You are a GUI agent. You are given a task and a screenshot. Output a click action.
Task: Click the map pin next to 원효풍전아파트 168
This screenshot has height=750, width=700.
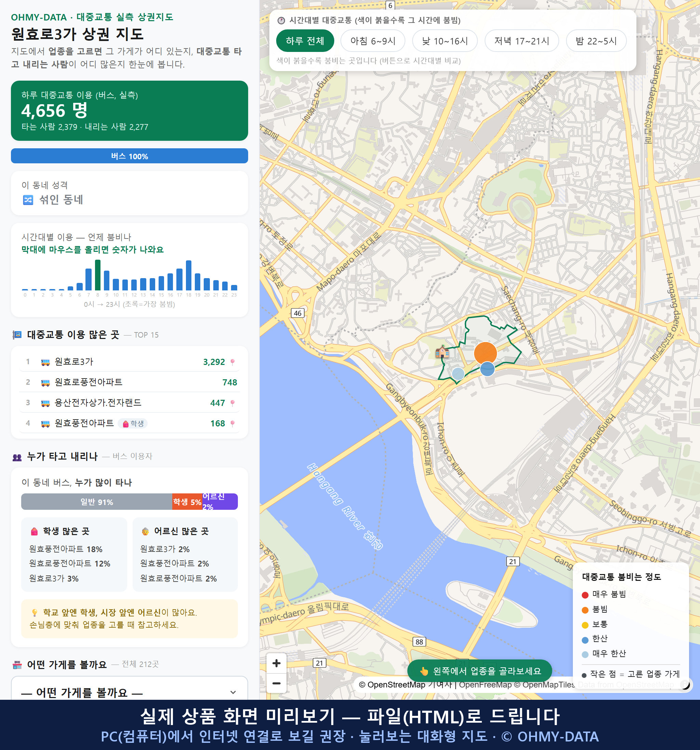coord(232,423)
